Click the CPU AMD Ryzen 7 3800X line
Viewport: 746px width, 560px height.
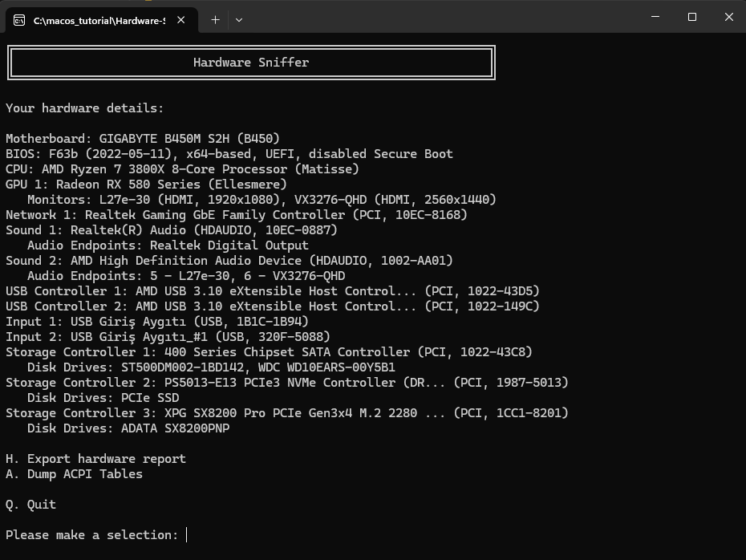pyautogui.click(x=182, y=169)
